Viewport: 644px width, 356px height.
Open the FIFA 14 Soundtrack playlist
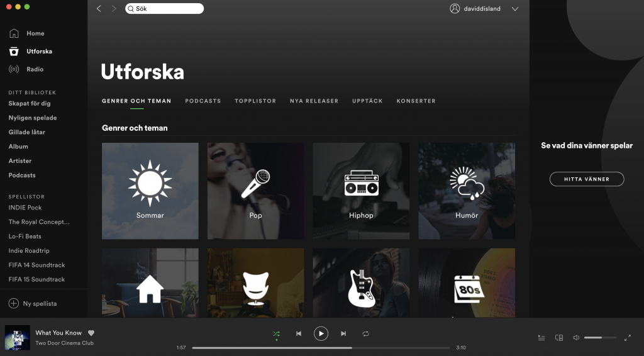pyautogui.click(x=37, y=265)
